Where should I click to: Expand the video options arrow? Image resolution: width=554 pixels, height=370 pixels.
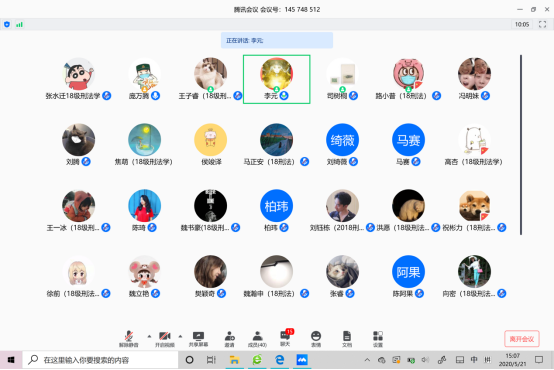180,336
